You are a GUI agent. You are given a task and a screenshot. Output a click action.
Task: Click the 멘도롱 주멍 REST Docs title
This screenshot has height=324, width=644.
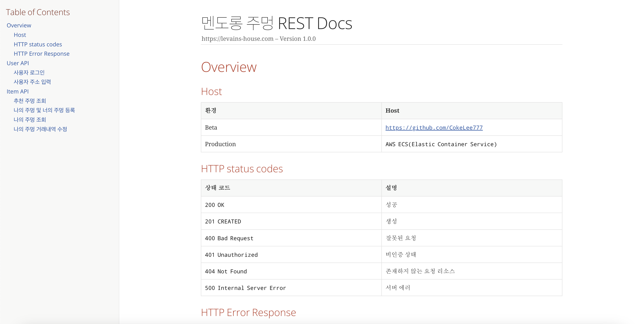[277, 23]
